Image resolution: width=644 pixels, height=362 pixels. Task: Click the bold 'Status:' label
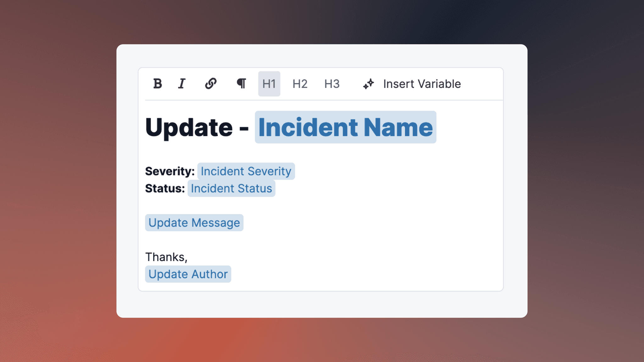165,188
